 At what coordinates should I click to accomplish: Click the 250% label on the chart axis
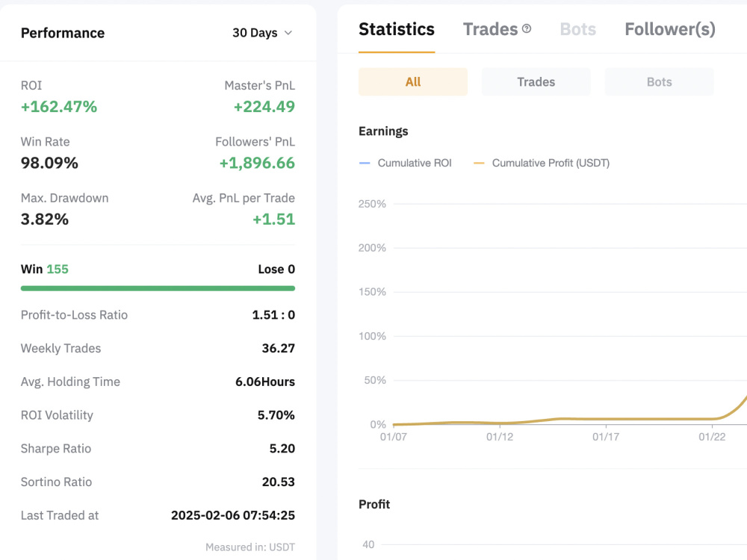tap(372, 204)
